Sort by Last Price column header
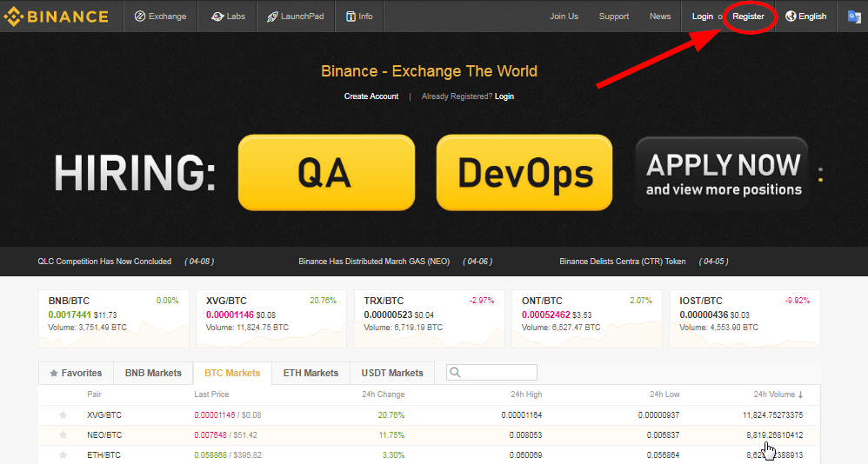Viewport: 868px width, 464px height. [211, 394]
